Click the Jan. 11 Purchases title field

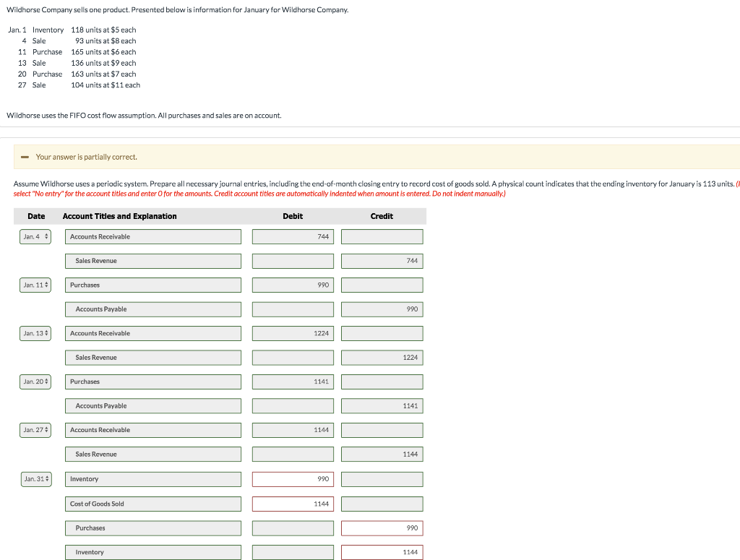click(x=153, y=285)
